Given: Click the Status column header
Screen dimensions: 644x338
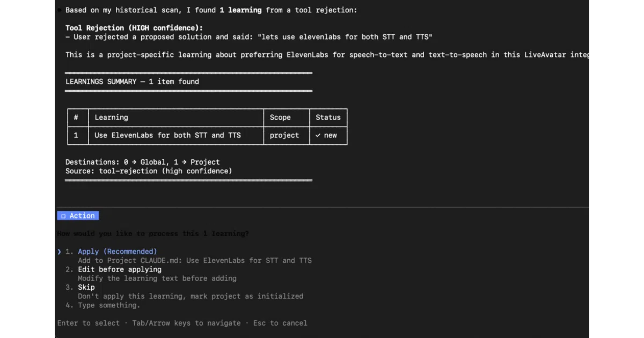Looking at the screenshot, I should [328, 117].
